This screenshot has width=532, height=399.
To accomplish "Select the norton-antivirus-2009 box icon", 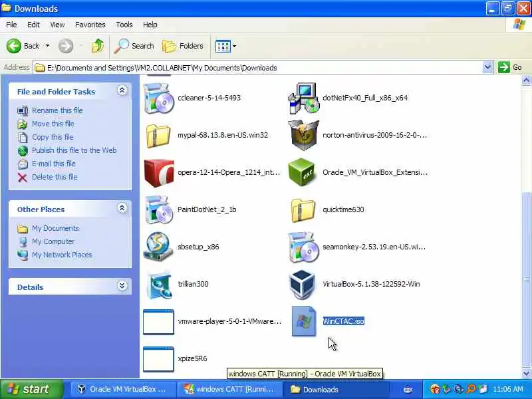I will pos(303,136).
